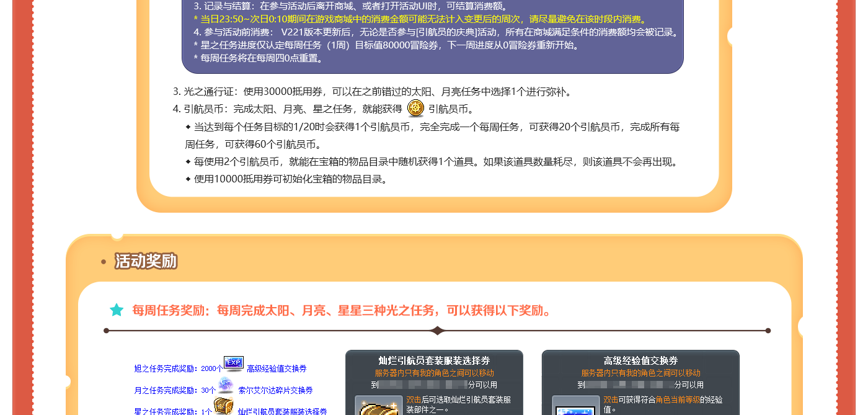Click the 索尔艾尔达 fragment orb icon
The image size is (868, 415).
pos(226,385)
